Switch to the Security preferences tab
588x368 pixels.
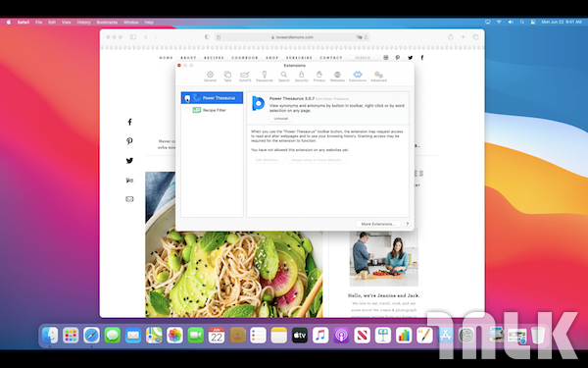(x=301, y=77)
